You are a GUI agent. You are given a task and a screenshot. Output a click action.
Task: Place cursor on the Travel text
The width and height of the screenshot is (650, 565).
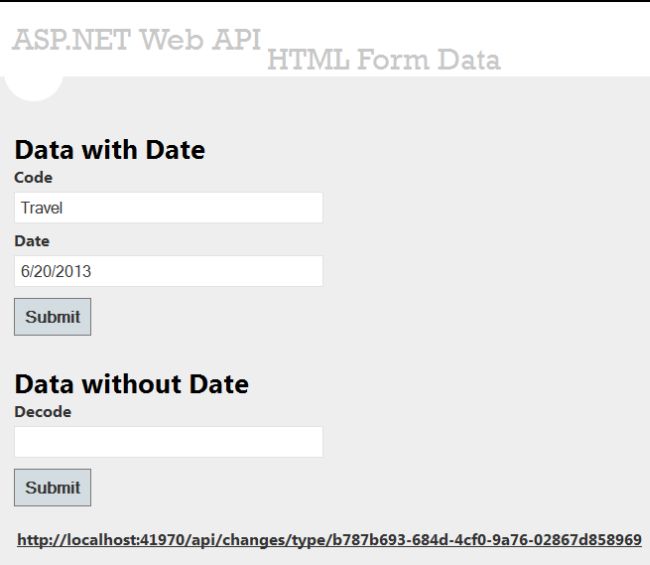coord(42,208)
